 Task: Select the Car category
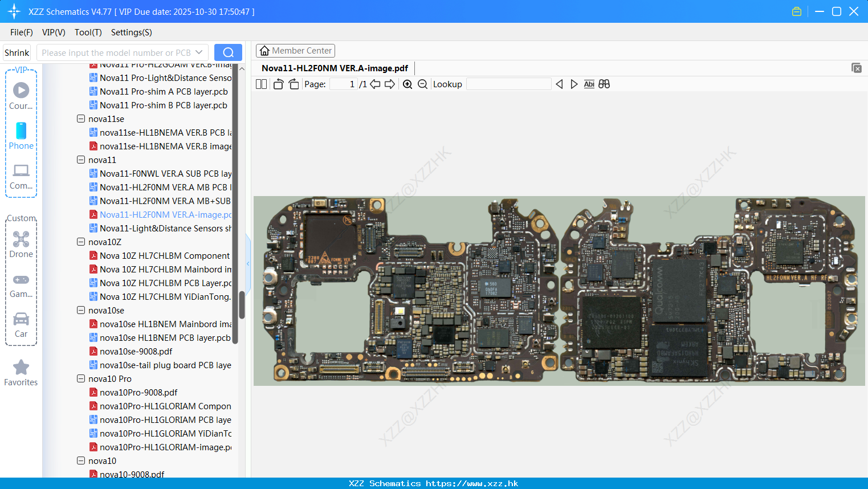[21, 325]
